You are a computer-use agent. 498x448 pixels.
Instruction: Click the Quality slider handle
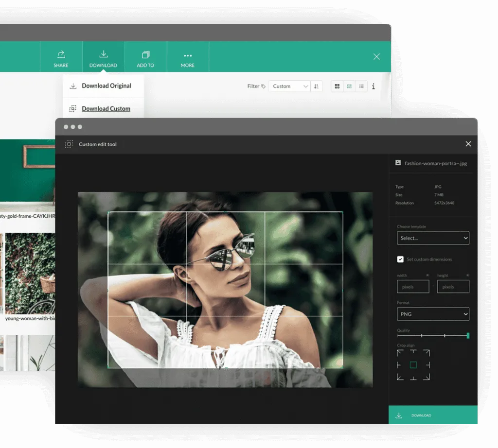(x=468, y=335)
